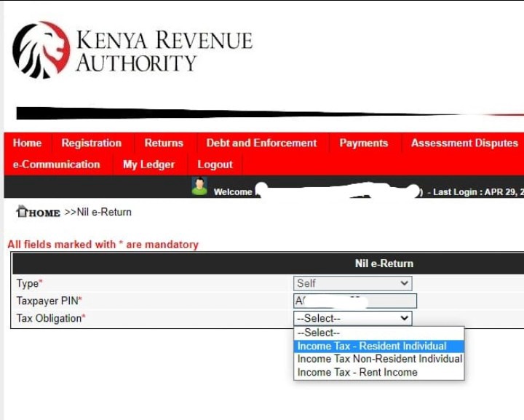Open the Home menu
Viewport: 524px width, 420px height.
[x=27, y=143]
